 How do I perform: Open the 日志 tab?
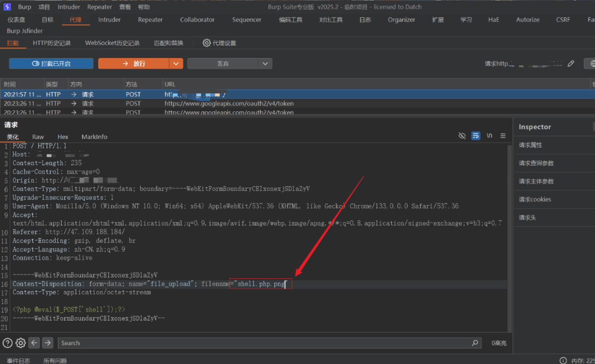point(365,20)
